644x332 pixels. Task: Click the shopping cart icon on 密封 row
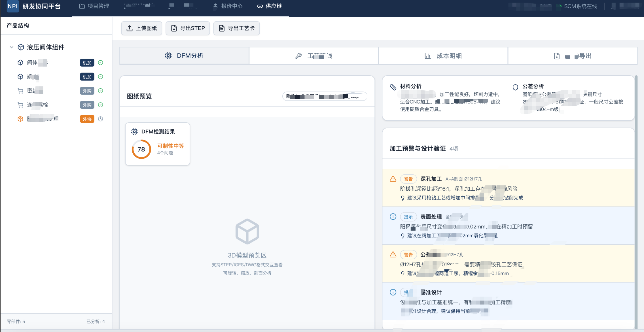coord(20,91)
